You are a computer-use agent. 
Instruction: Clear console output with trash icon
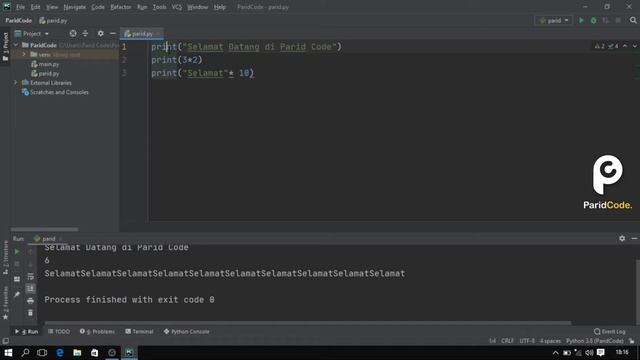coord(31,313)
